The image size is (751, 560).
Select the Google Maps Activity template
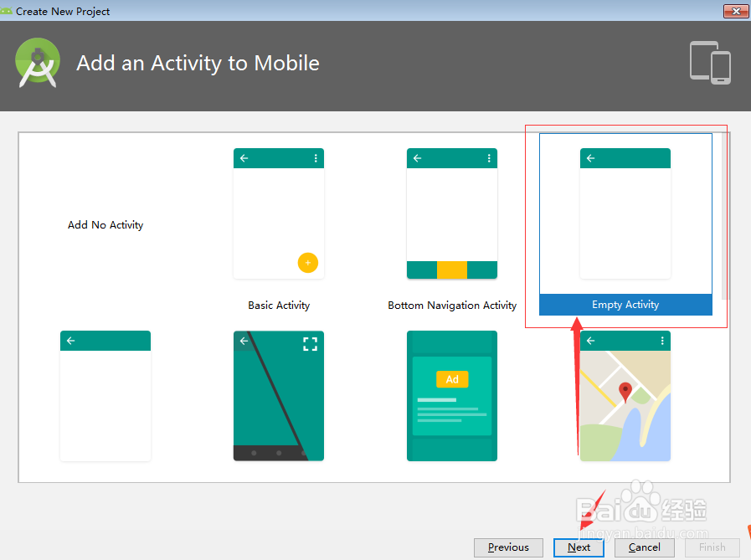point(625,395)
